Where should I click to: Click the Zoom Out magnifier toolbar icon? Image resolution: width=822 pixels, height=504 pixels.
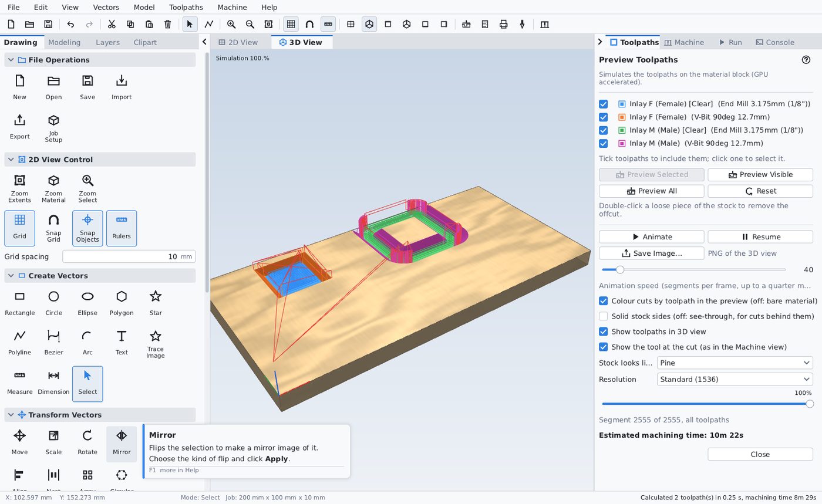point(250,24)
